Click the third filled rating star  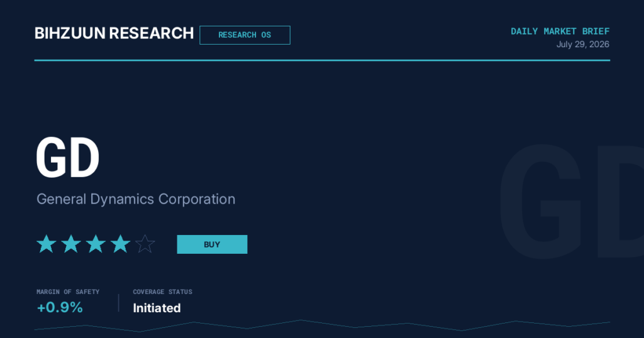(96, 244)
